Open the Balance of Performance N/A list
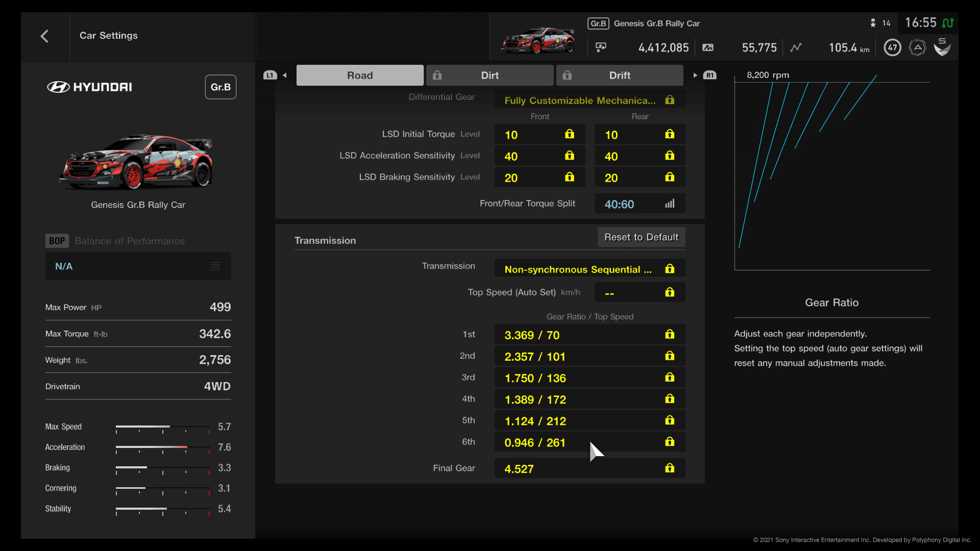980x551 pixels. click(x=138, y=266)
